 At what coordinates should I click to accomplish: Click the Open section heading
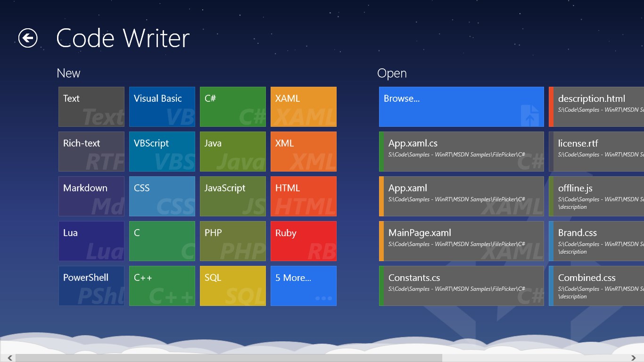tap(392, 74)
